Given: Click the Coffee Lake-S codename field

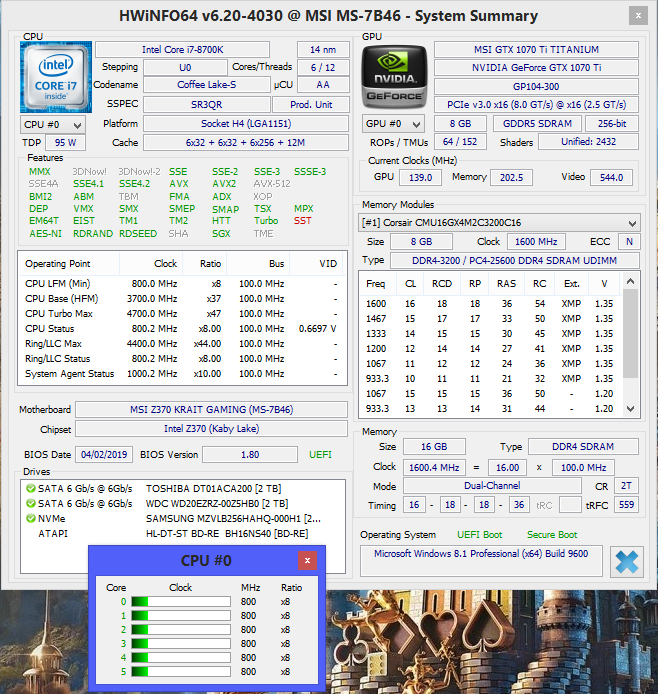Looking at the screenshot, I should [x=207, y=85].
